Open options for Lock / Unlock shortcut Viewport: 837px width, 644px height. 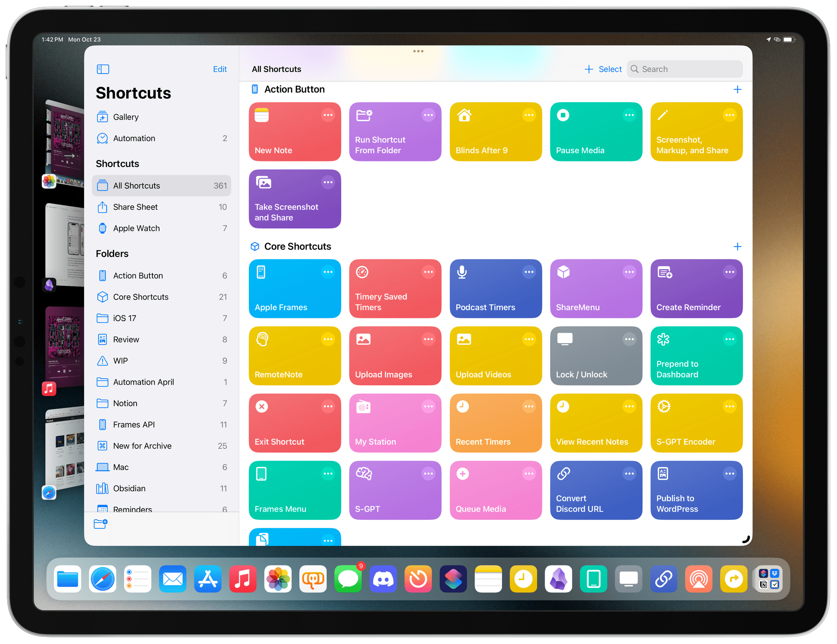pos(629,339)
